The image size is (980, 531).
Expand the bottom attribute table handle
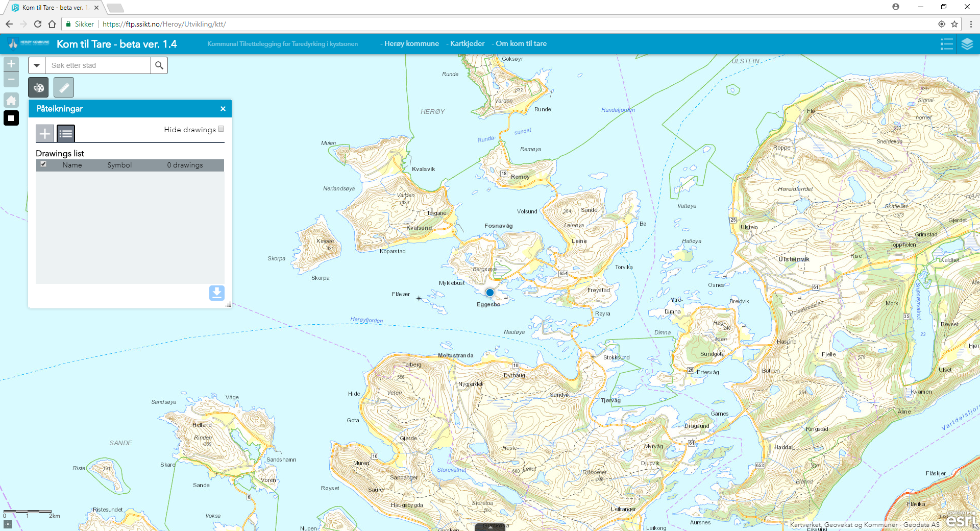(x=490, y=527)
